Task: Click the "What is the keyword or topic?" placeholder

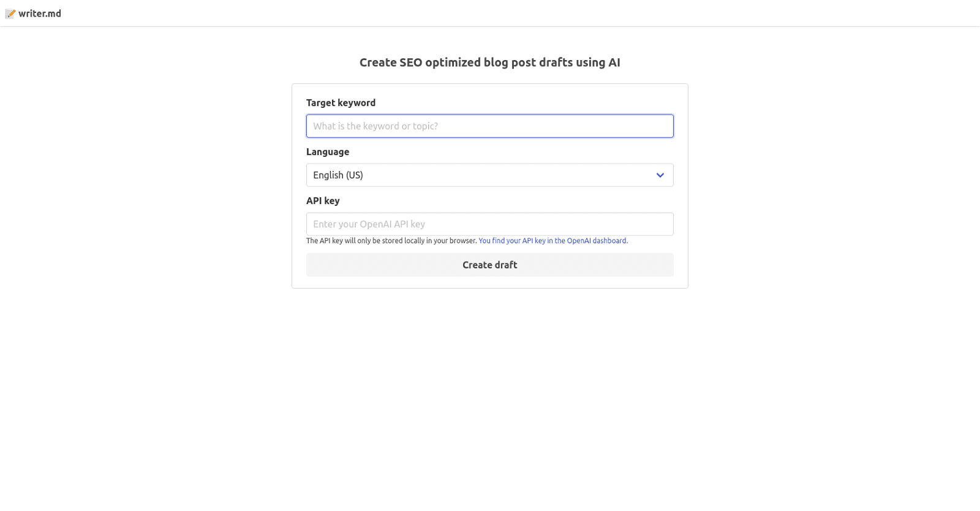Action: point(375,126)
